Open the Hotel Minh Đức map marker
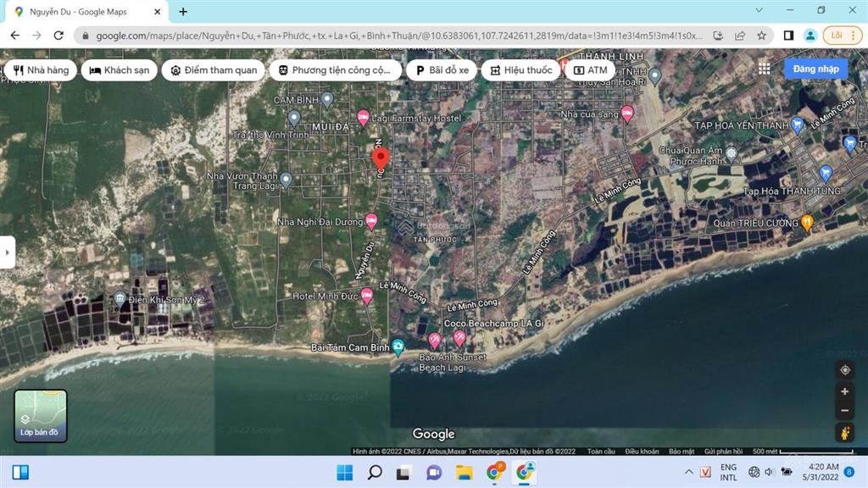 point(366,296)
